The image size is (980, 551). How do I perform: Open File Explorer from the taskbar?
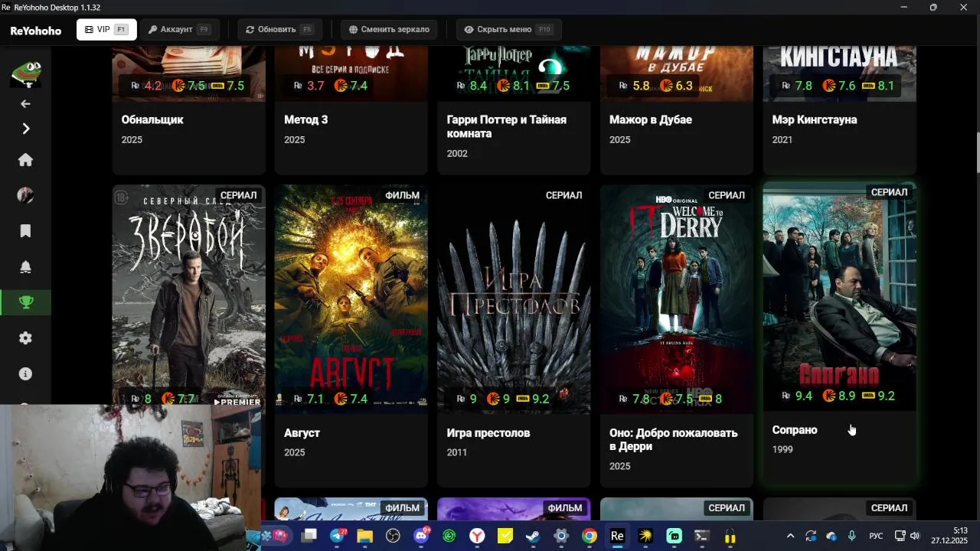tap(364, 536)
